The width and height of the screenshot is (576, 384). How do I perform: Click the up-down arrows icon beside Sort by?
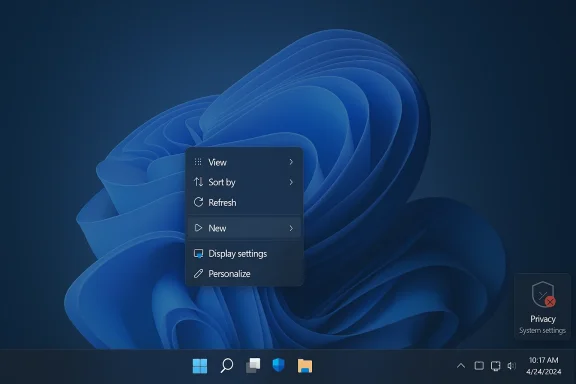coord(198,182)
